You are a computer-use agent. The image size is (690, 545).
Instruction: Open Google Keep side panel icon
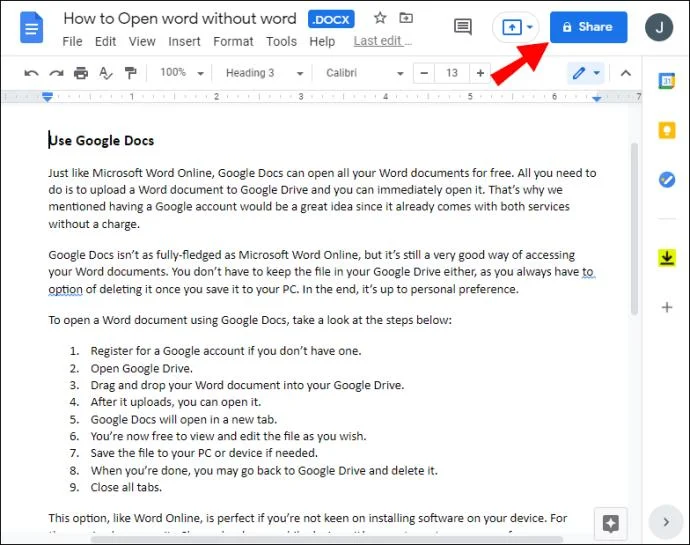(667, 130)
